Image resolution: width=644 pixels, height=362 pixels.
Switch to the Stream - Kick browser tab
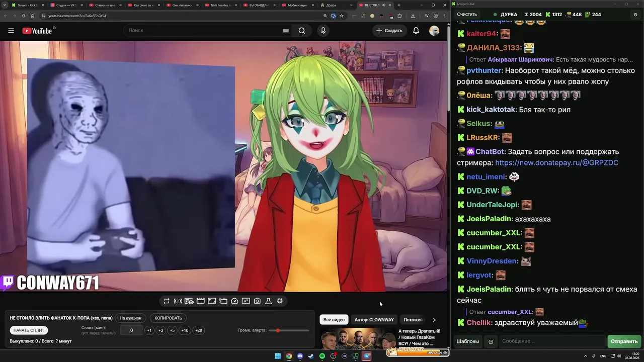tap(28, 5)
